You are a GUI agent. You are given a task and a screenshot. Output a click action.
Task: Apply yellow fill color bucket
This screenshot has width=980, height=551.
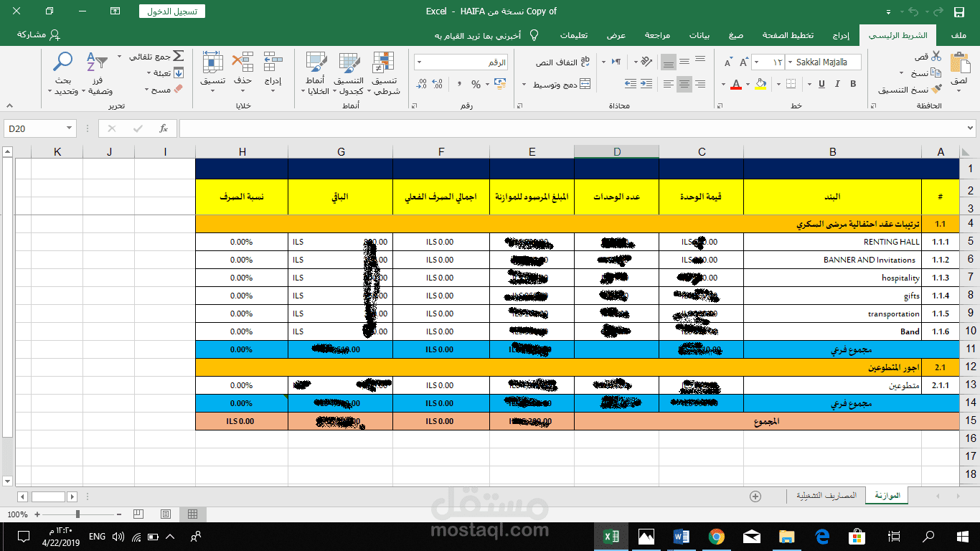[x=760, y=85]
